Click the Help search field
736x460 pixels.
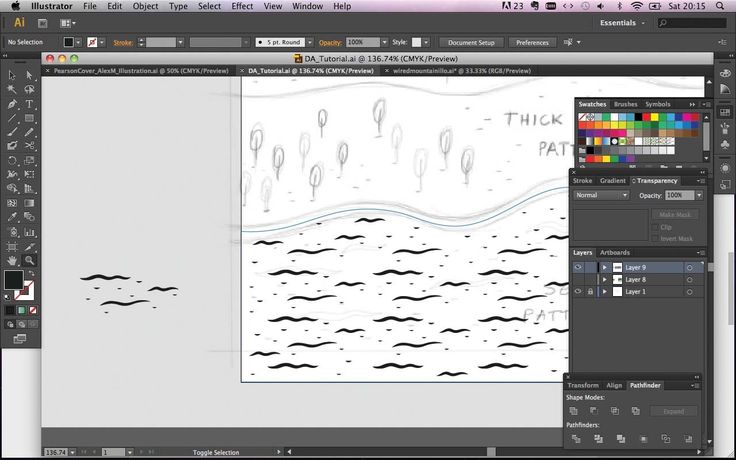tap(692, 23)
